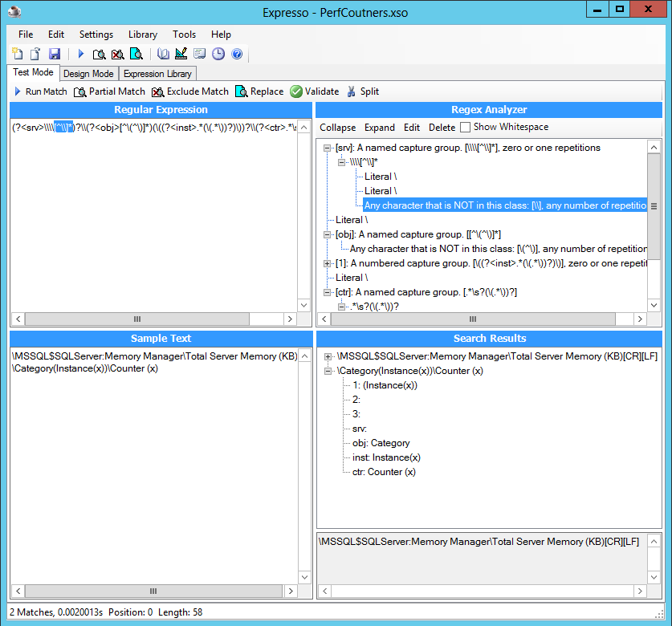Click the New project toolbar icon
This screenshot has width=672, height=626.
click(17, 54)
